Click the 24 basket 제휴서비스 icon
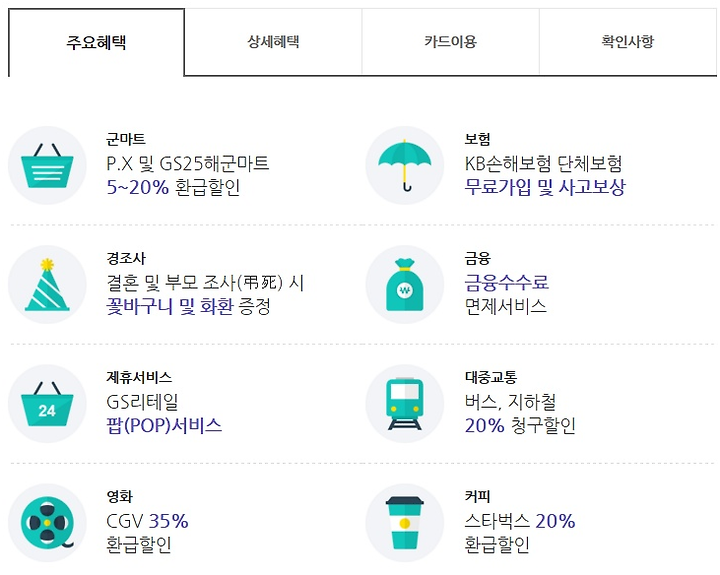Viewport: 720px width, 575px height. pos(47,403)
